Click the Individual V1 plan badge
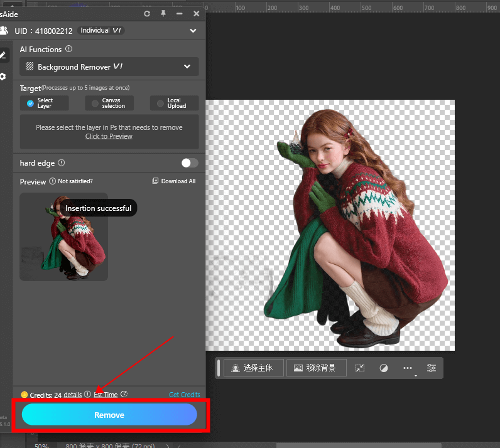500x448 pixels. click(101, 30)
